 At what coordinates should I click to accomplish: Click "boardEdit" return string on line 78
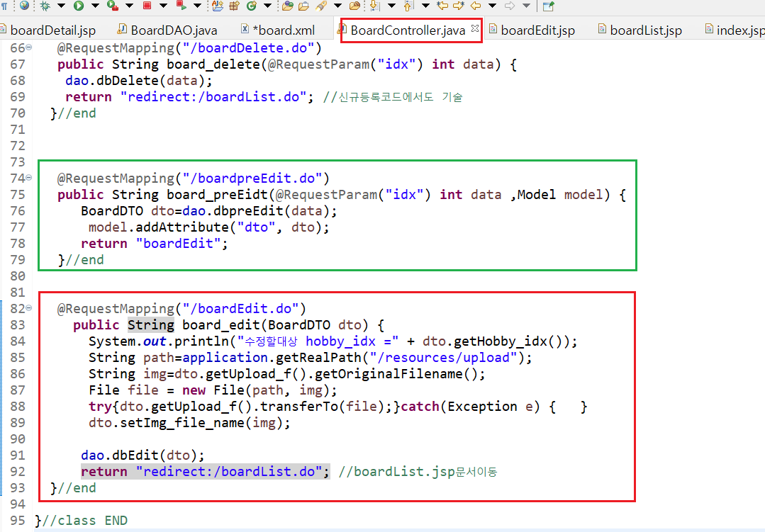click(177, 243)
